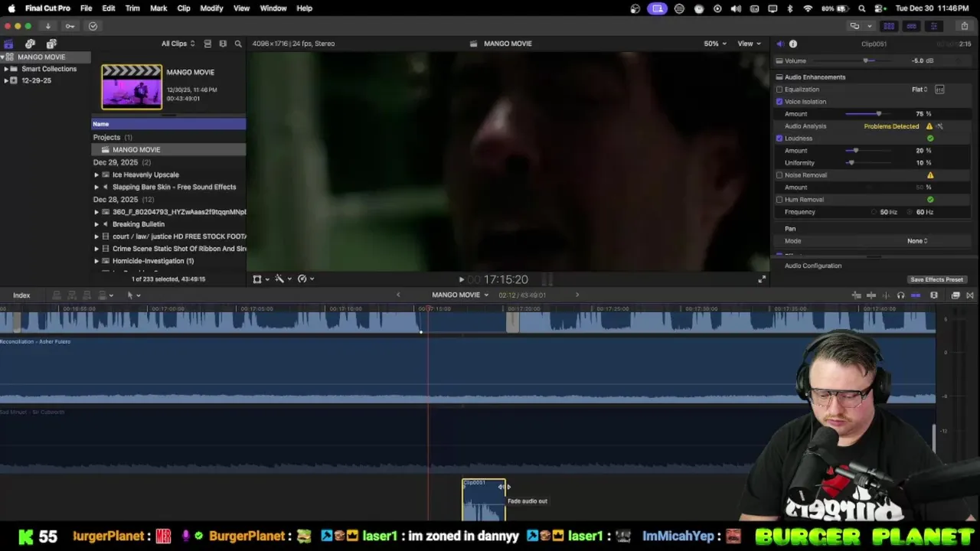Click the Audio Configuration section
The height and width of the screenshot is (551, 980).
coord(812,266)
